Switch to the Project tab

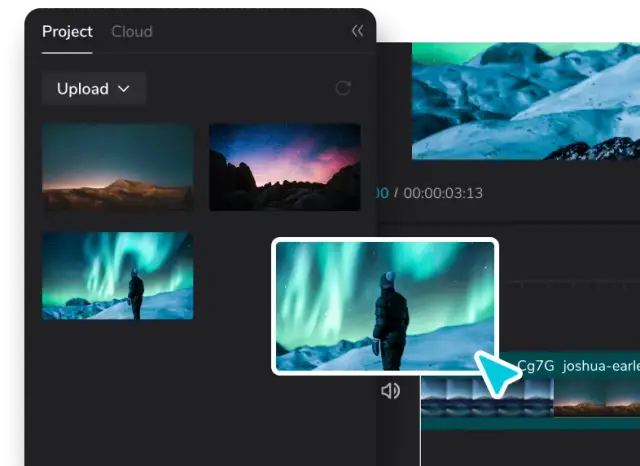[x=67, y=31]
